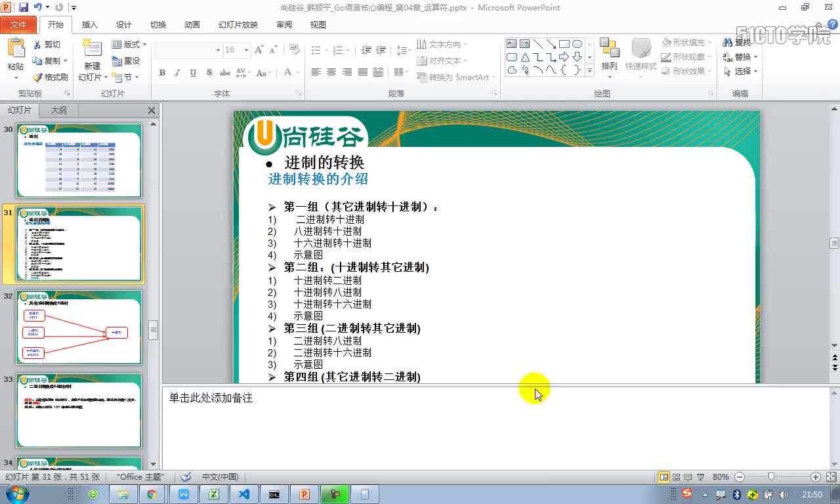
Task: Toggle underline formatting
Action: [193, 72]
